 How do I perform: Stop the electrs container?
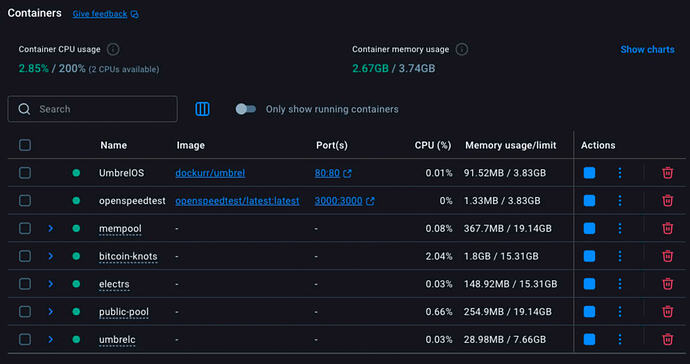coord(589,283)
